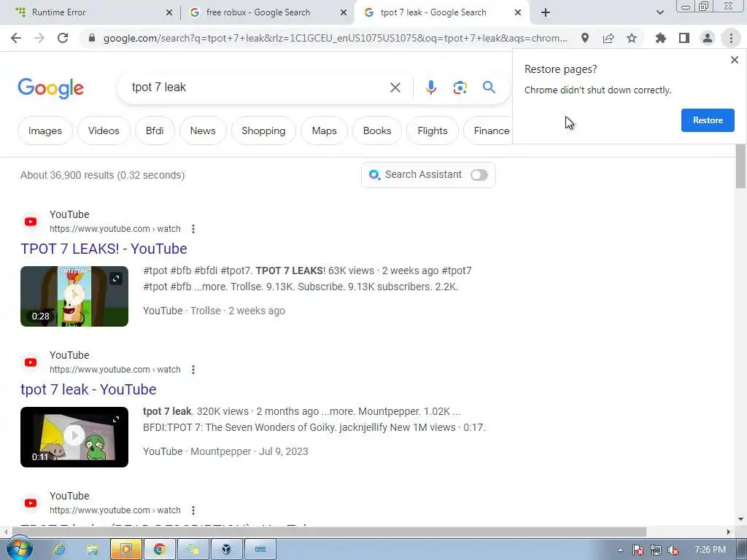Submit search with the magnifier icon
The height and width of the screenshot is (560, 747).
489,87
